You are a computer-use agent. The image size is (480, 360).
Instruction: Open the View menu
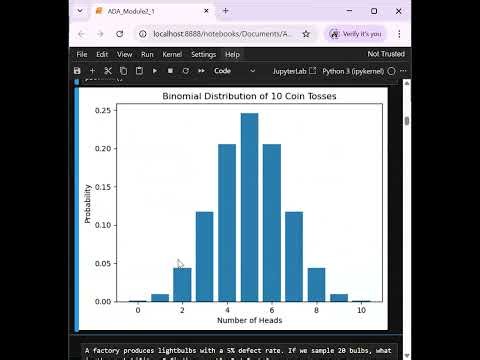(124, 54)
